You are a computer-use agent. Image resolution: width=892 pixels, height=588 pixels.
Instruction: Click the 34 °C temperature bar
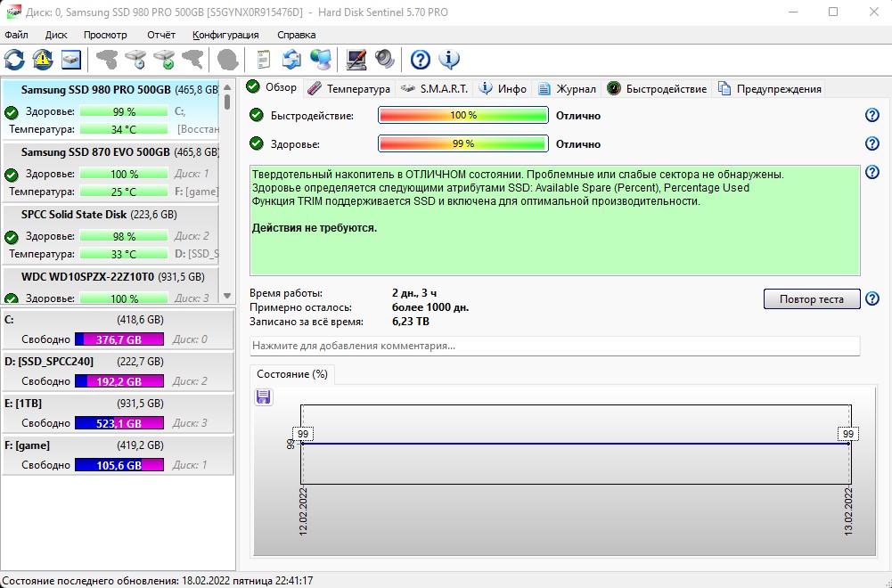point(124,129)
